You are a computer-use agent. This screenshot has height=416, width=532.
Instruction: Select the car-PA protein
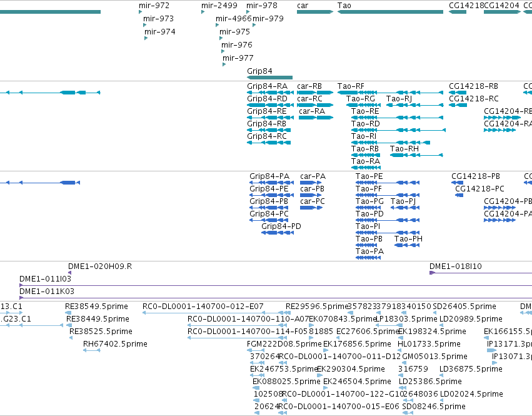[311, 183]
